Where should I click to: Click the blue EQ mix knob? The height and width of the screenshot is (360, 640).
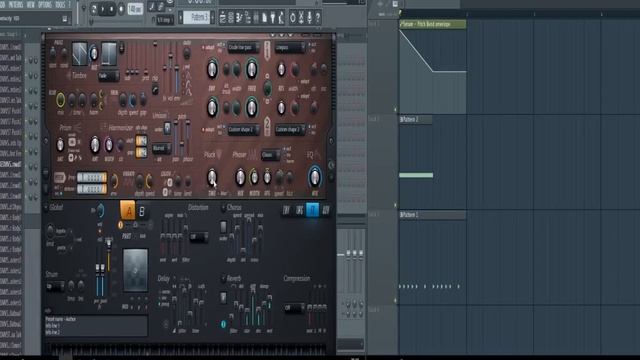[x=315, y=177]
